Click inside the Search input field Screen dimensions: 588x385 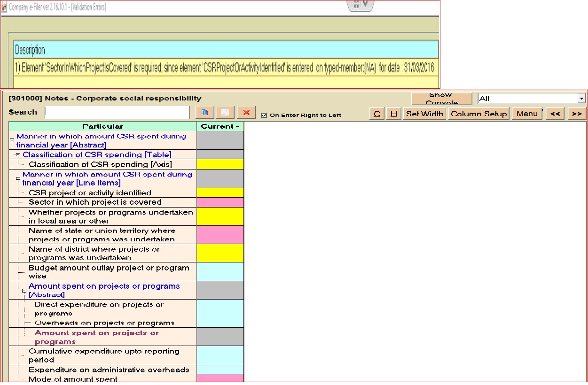click(x=117, y=113)
